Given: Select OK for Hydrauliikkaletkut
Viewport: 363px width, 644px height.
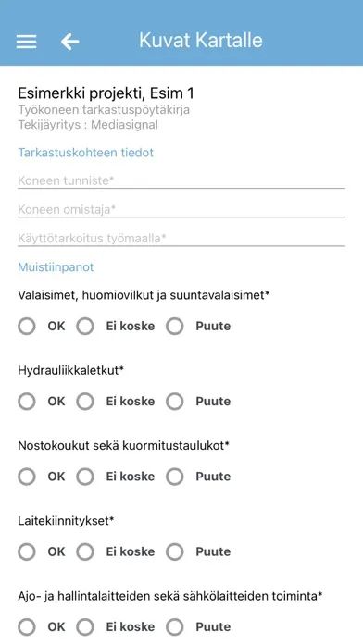Looking at the screenshot, I should [27, 402].
